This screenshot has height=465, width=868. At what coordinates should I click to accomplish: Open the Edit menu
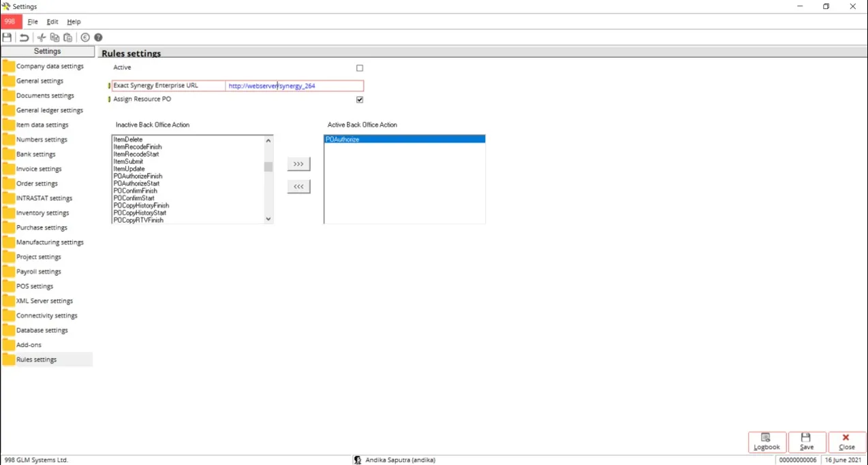point(52,21)
